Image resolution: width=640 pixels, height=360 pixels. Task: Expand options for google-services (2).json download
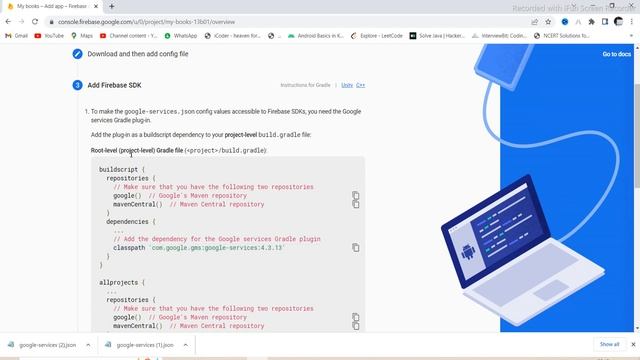(x=88, y=345)
